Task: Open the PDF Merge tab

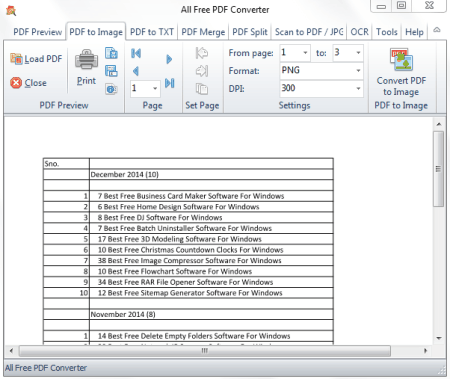Action: (x=203, y=32)
